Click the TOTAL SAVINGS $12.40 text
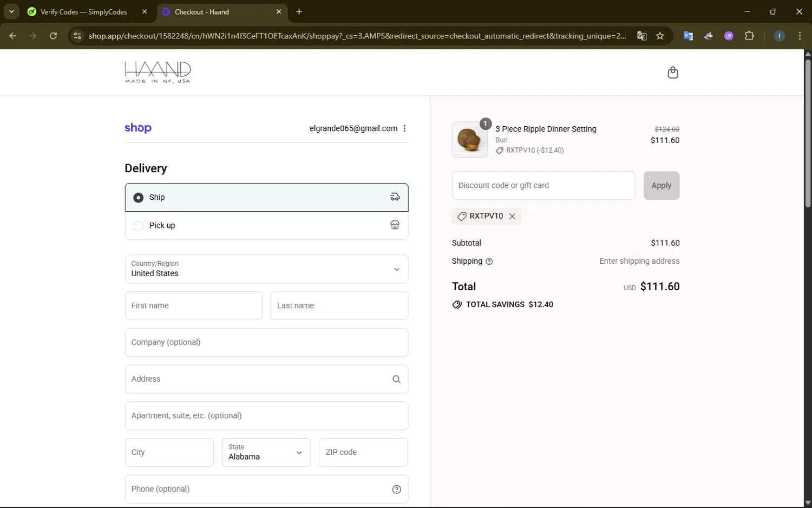The image size is (812, 508). coord(509,304)
